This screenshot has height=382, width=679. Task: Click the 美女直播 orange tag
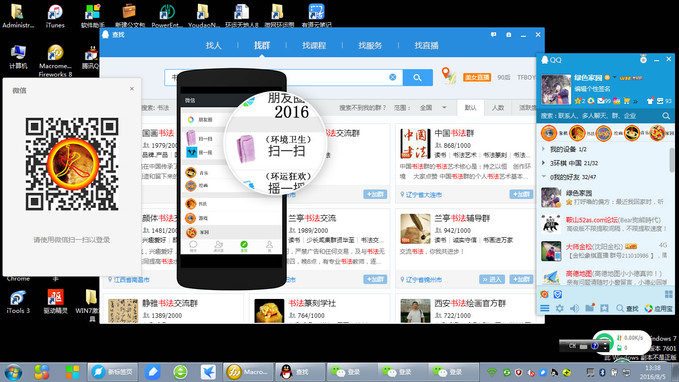click(x=477, y=77)
